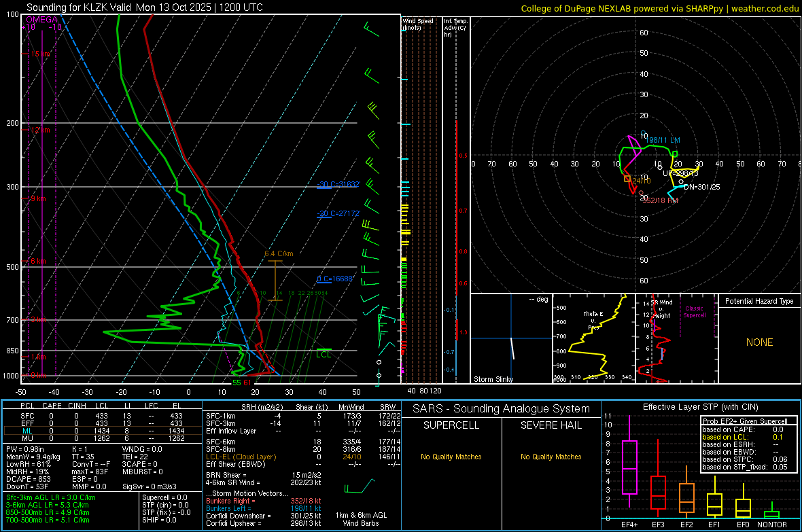This screenshot has width=802, height=532.
Task: Click the SigSvr = 0 m3/s3 value
Action: tap(150, 486)
